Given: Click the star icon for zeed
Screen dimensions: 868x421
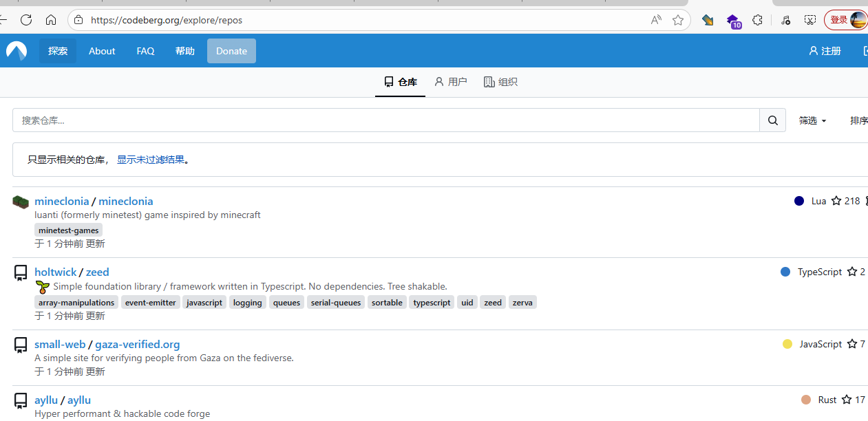Looking at the screenshot, I should [852, 272].
